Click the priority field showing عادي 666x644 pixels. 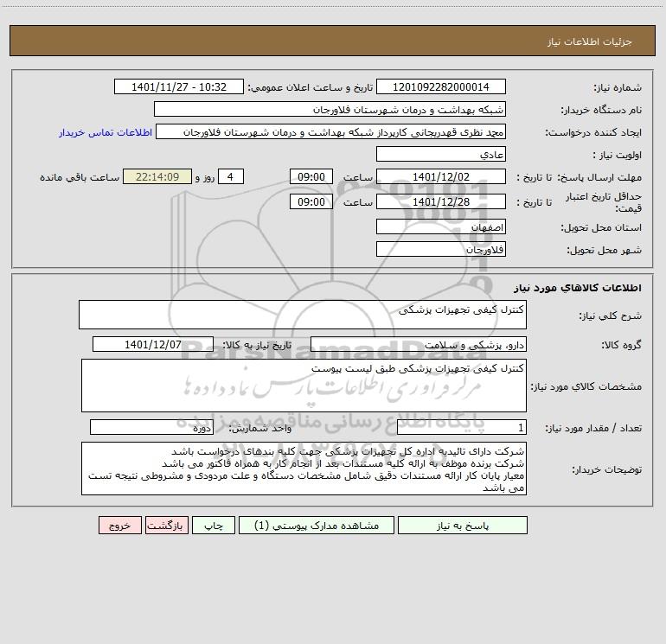click(x=441, y=154)
